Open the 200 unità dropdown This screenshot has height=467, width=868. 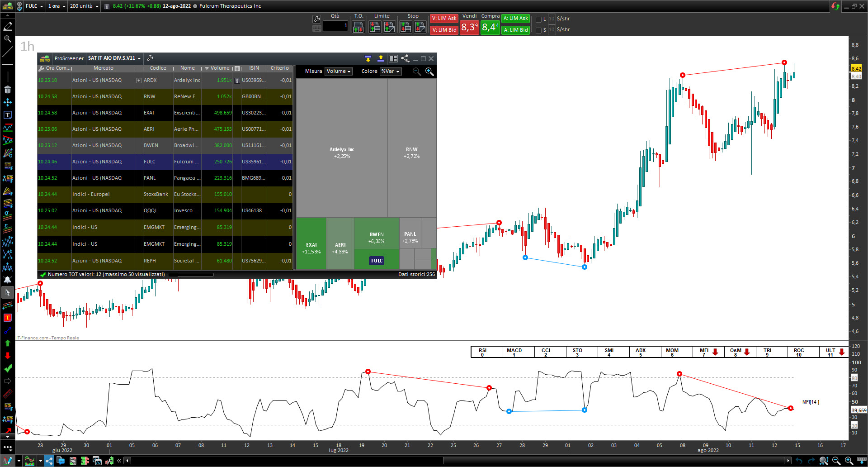(x=84, y=6)
